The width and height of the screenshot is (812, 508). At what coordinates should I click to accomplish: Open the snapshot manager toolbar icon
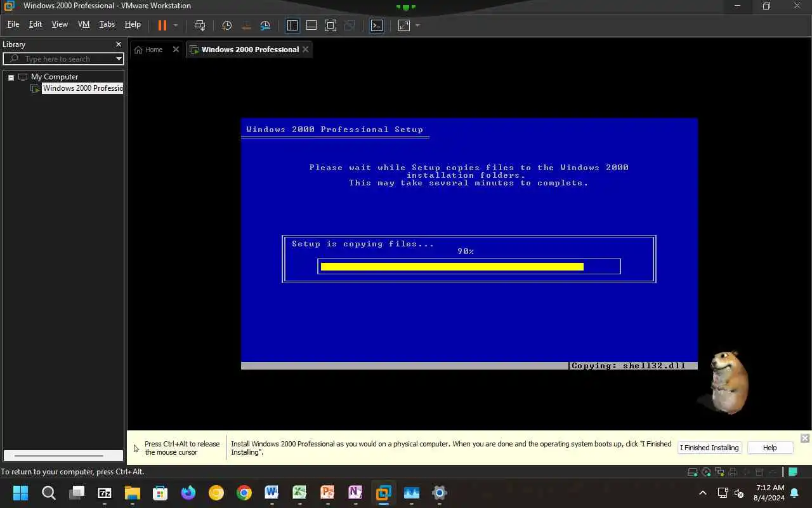pos(265,25)
